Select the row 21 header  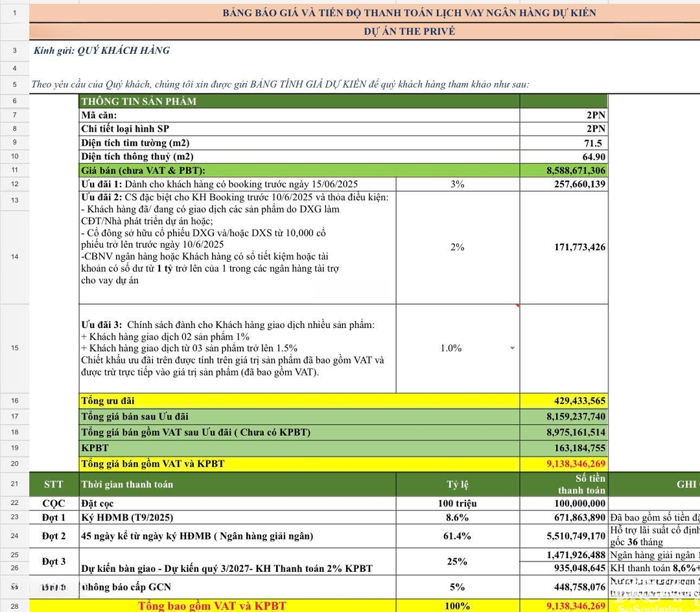pos(15,484)
